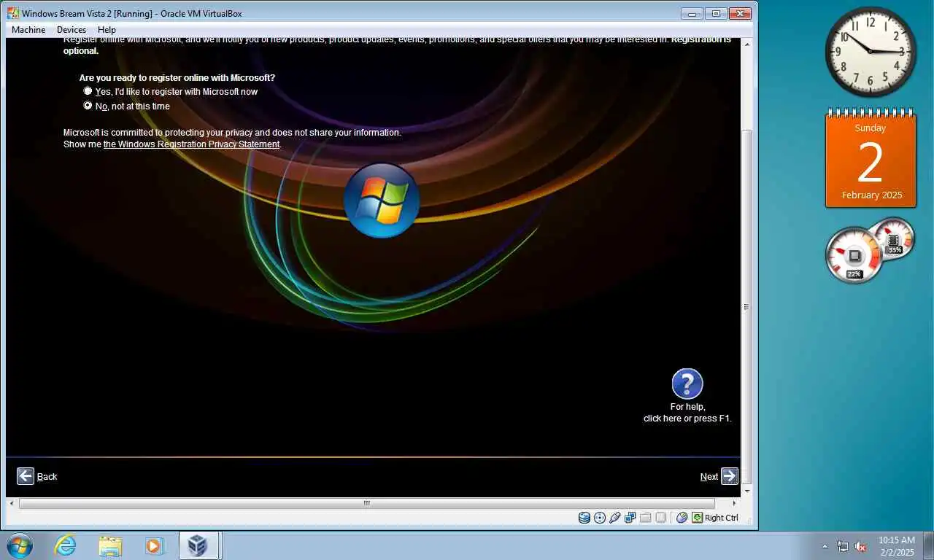Click the network status tray icon
Screen dimensions: 934x560
pos(843,546)
